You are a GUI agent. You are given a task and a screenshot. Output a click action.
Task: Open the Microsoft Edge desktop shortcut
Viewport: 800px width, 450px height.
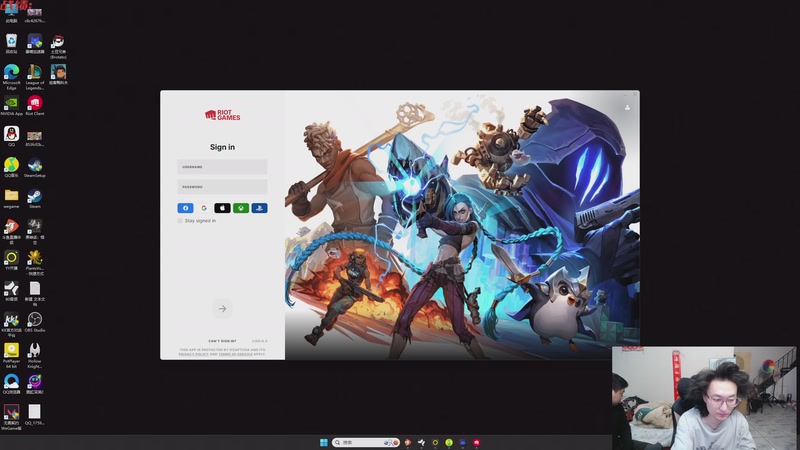tap(11, 77)
